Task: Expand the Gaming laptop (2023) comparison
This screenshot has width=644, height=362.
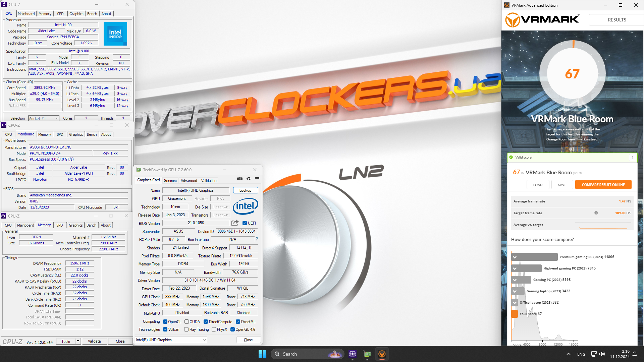Action: point(515,291)
